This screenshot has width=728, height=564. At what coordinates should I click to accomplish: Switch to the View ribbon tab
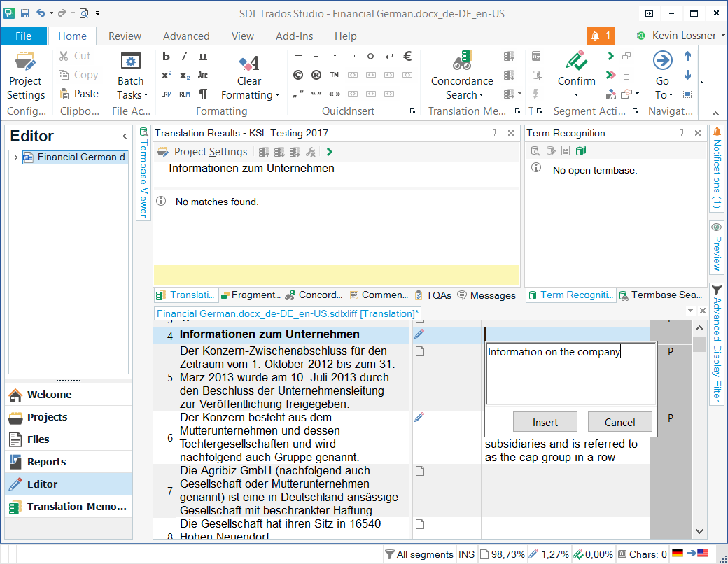[x=243, y=36]
